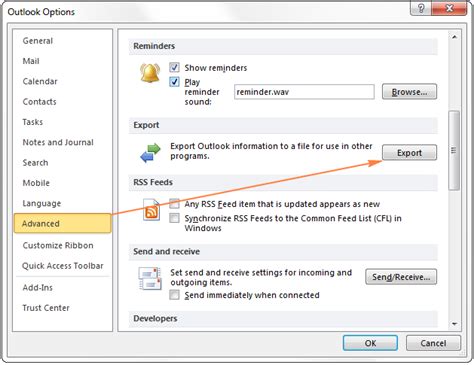Confirm with the OK button
This screenshot has width=474, height=365.
pos(370,343)
